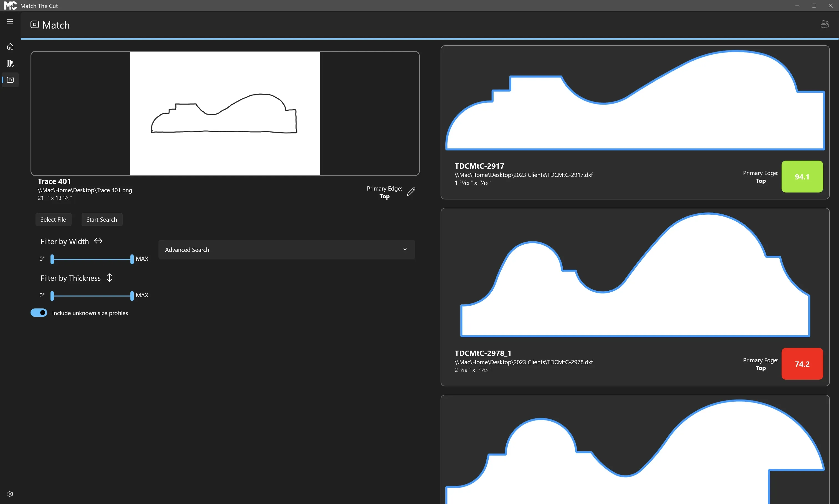This screenshot has height=504, width=839.
Task: Expand the Advanced Search dropdown
Action: [x=286, y=249]
